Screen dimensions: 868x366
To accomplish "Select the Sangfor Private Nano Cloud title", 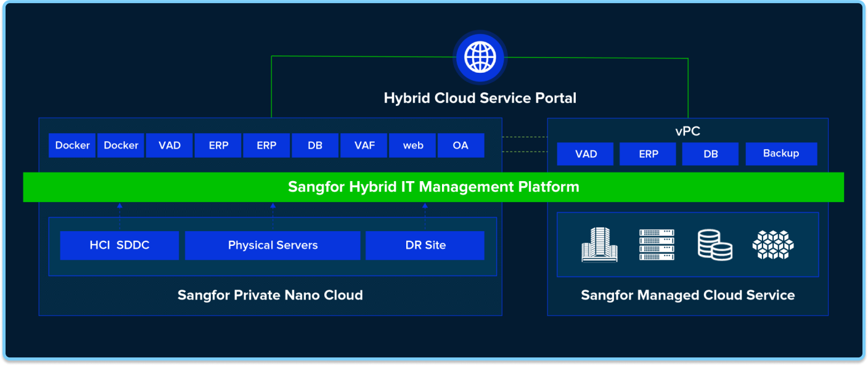I will tap(270, 295).
